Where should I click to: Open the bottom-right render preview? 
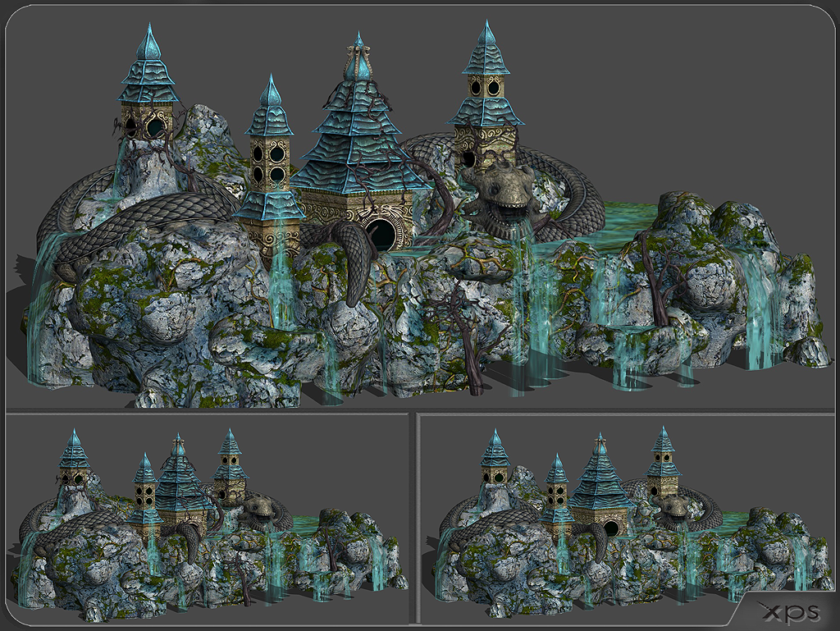point(626,519)
